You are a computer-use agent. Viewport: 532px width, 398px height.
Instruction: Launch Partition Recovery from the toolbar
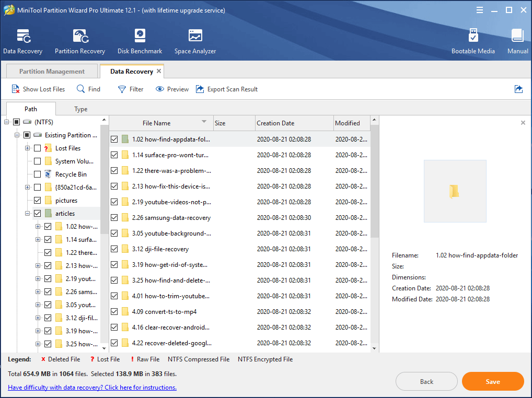click(80, 37)
